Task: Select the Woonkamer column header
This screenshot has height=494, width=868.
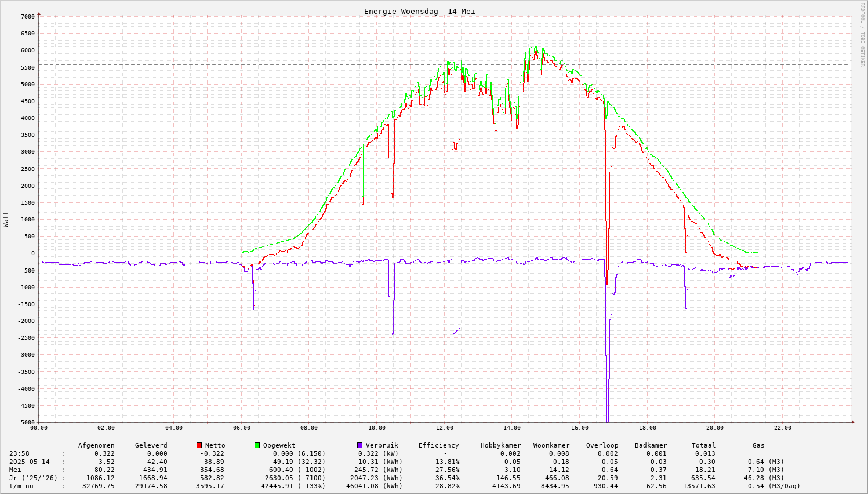Action: (x=551, y=445)
